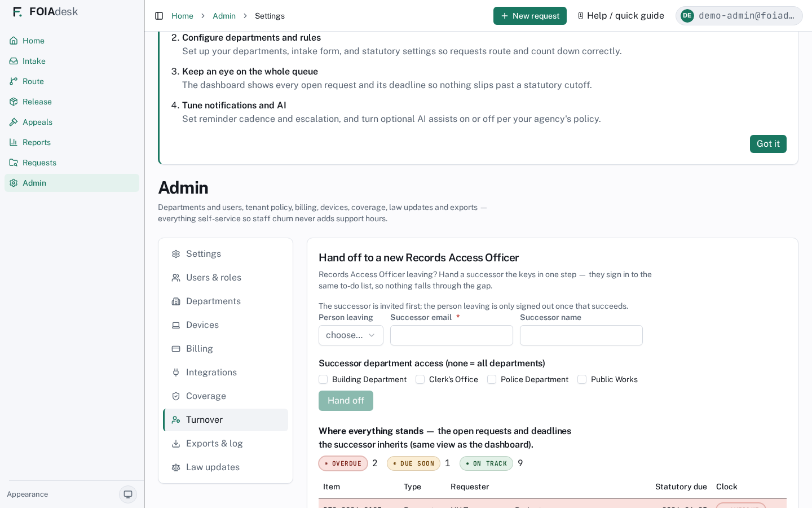Click the New request button
This screenshot has width=812, height=508.
coord(530,16)
